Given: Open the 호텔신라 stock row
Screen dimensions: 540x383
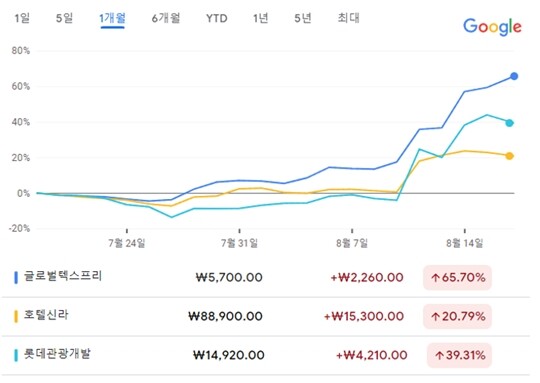Looking at the screenshot, I should (266, 317).
